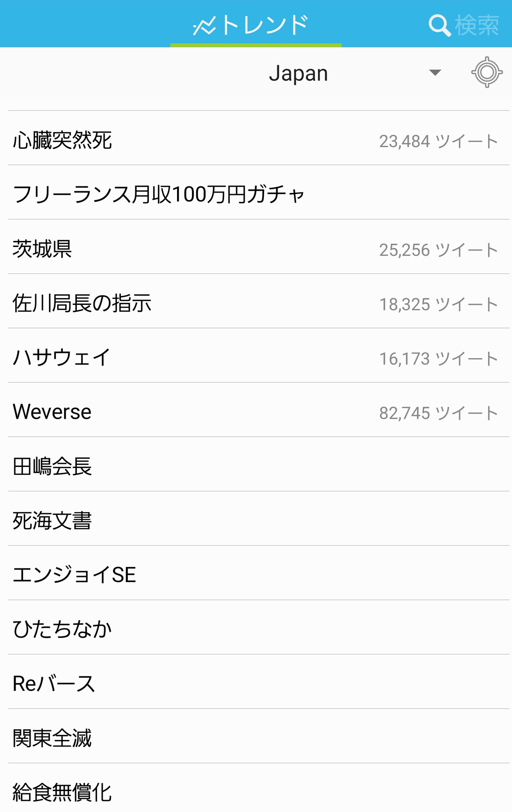Tap the 82,745 ツイート count
512x812 pixels.
pos(439,413)
